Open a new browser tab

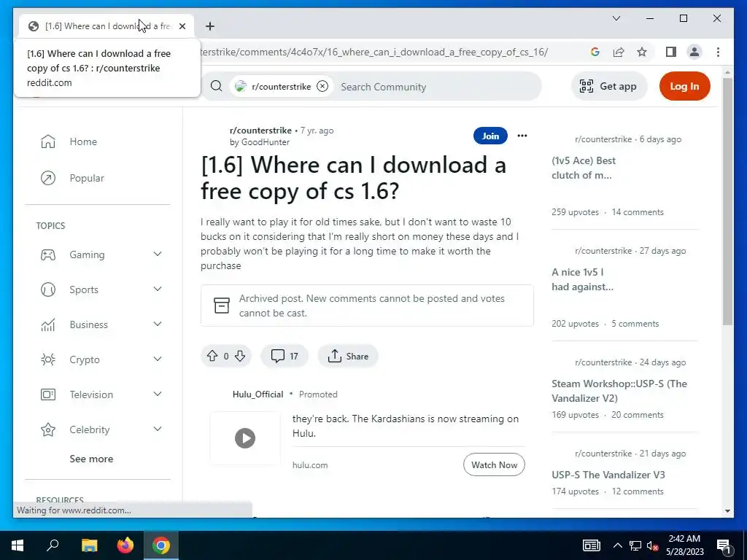pyautogui.click(x=210, y=26)
